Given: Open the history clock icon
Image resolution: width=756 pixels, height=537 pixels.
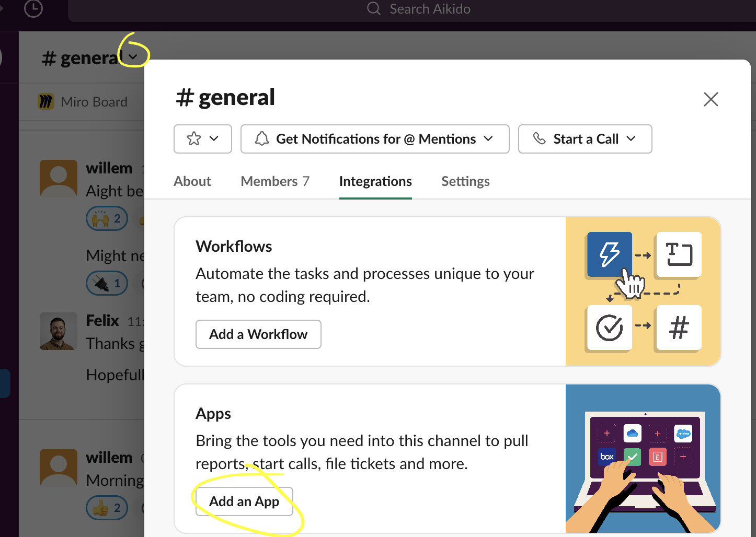Looking at the screenshot, I should pos(33,8).
